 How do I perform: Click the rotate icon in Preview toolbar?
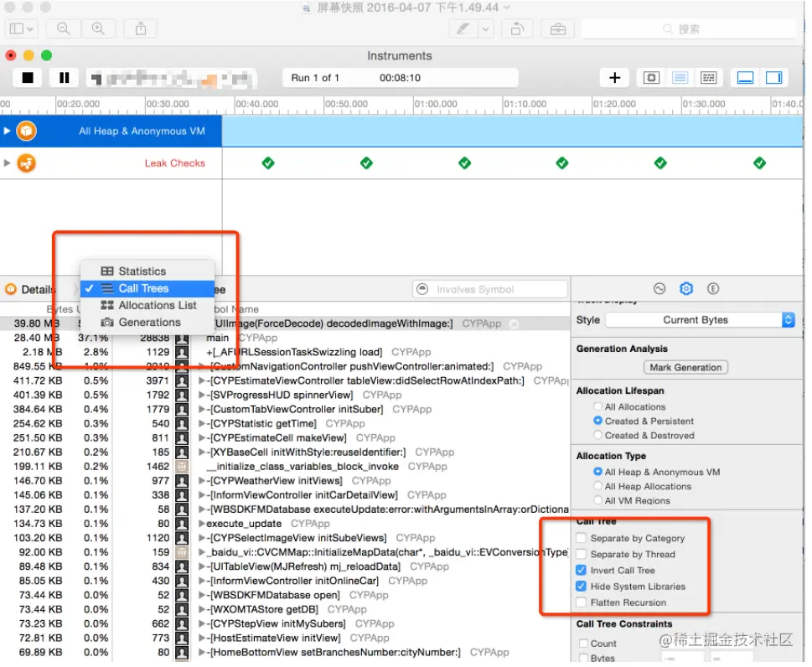click(x=517, y=29)
